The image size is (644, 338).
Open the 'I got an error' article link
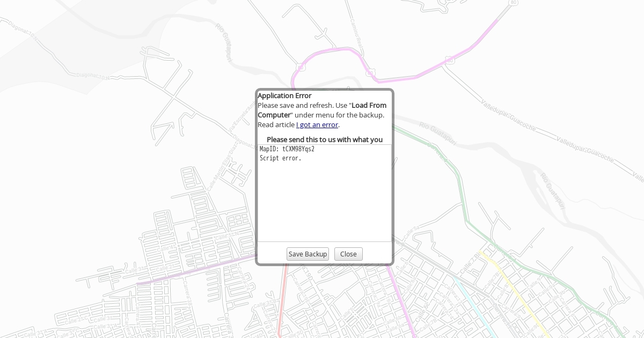pos(317,124)
